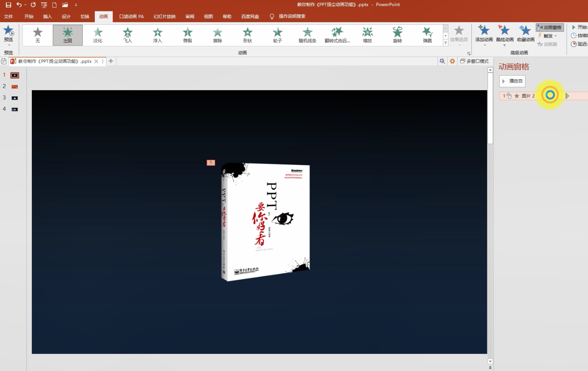The width and height of the screenshot is (588, 371).
Task: Open the 收藏动画 favorites animations
Action: click(526, 34)
